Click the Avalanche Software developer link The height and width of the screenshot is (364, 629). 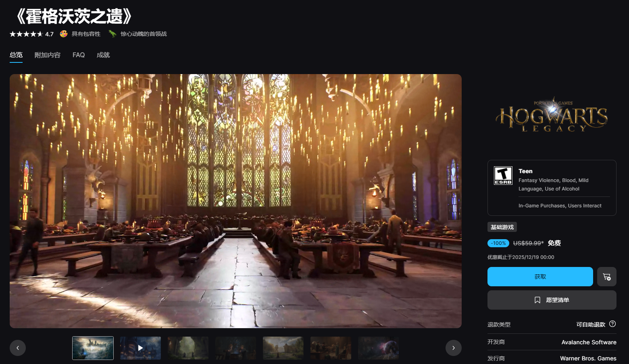click(589, 342)
